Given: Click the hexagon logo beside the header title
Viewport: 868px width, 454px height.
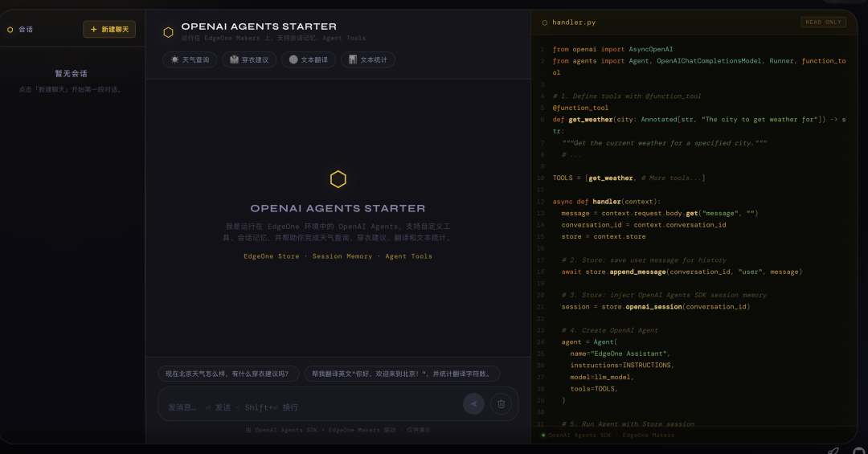Looking at the screenshot, I should pos(168,33).
